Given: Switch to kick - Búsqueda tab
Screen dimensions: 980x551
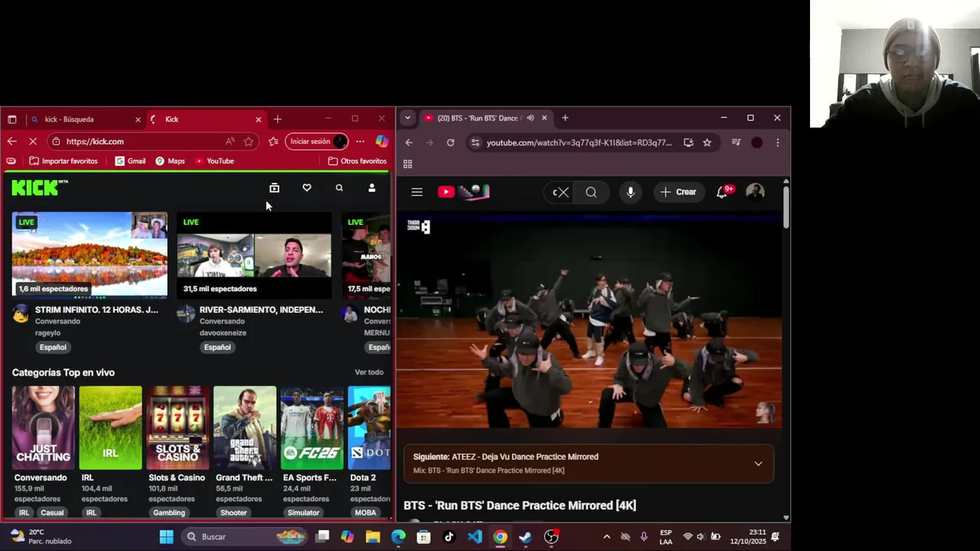Looking at the screenshot, I should tap(84, 119).
